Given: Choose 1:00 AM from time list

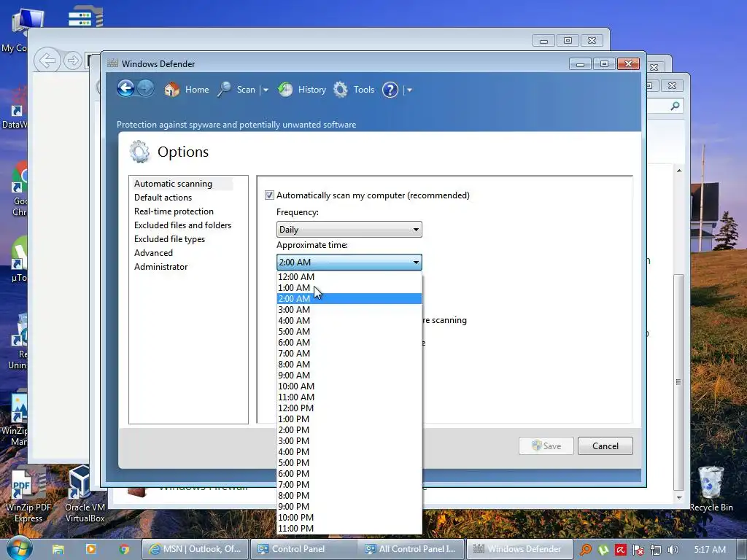Looking at the screenshot, I should (349, 287).
